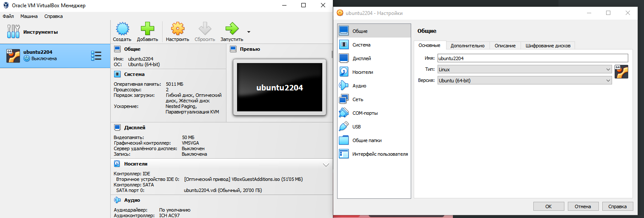Image resolution: width=644 pixels, height=218 pixels.
Task: Switch to Описание tab
Action: pyautogui.click(x=505, y=45)
